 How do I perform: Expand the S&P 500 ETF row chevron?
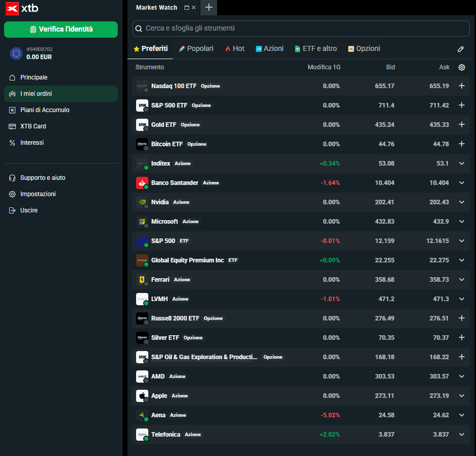(x=461, y=241)
